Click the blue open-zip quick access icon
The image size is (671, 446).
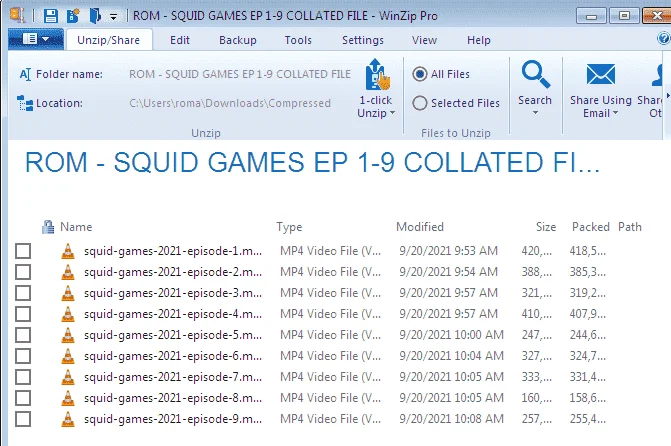pos(95,16)
